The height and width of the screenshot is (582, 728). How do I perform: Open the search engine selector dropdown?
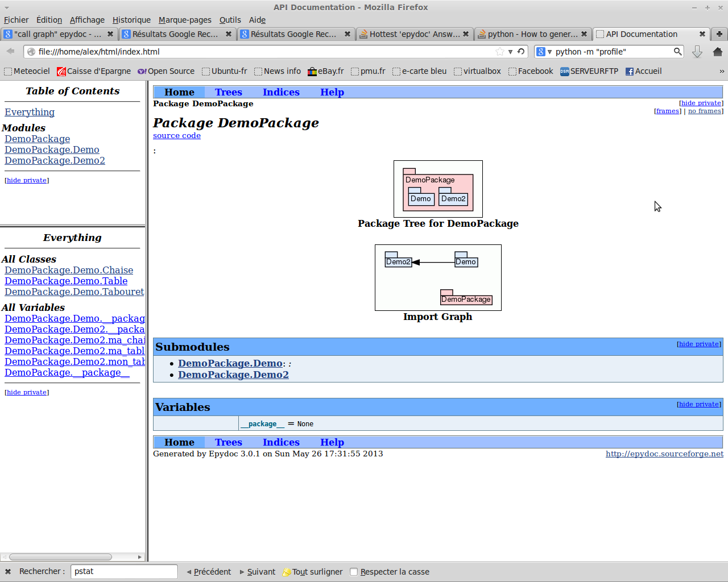click(544, 52)
